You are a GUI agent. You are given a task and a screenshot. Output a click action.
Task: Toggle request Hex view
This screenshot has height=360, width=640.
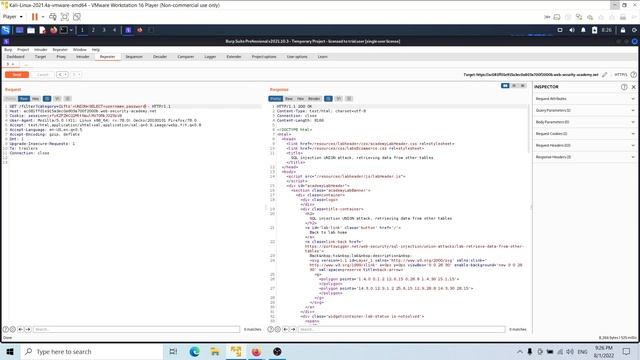(x=36, y=99)
